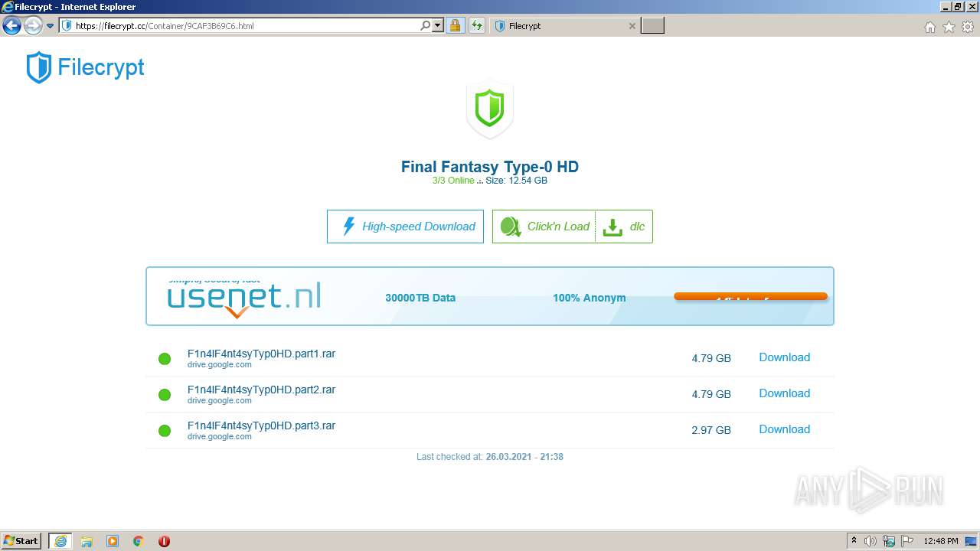The height and width of the screenshot is (551, 980).
Task: Open the browser Home icon
Action: coord(930,27)
